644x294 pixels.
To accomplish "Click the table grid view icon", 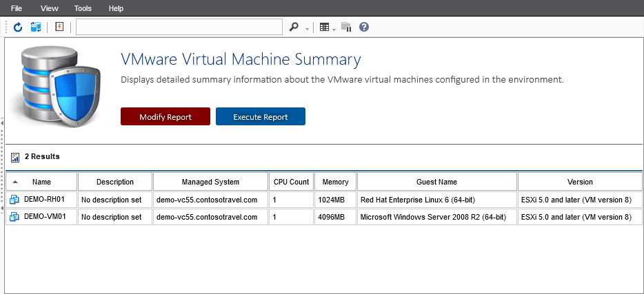I will pyautogui.click(x=325, y=28).
